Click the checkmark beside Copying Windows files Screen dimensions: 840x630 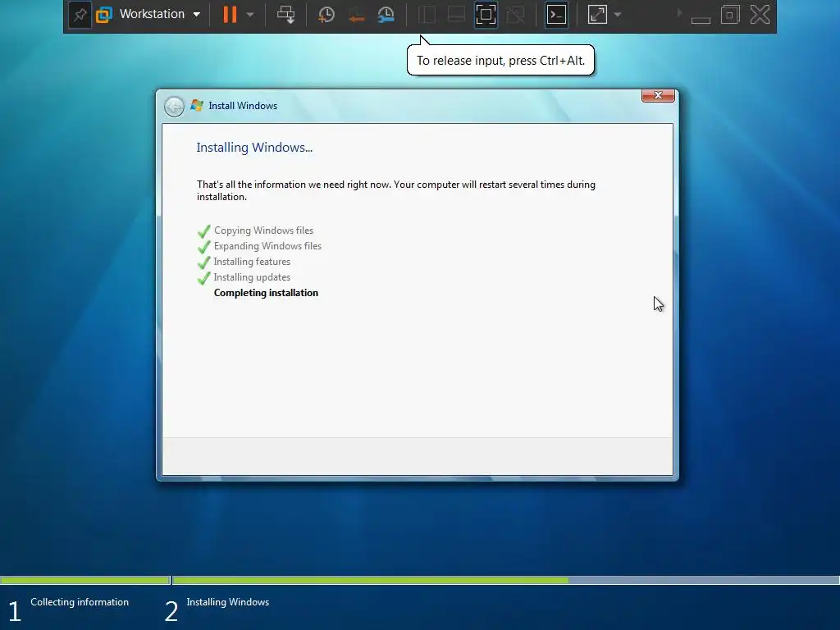[x=204, y=231]
